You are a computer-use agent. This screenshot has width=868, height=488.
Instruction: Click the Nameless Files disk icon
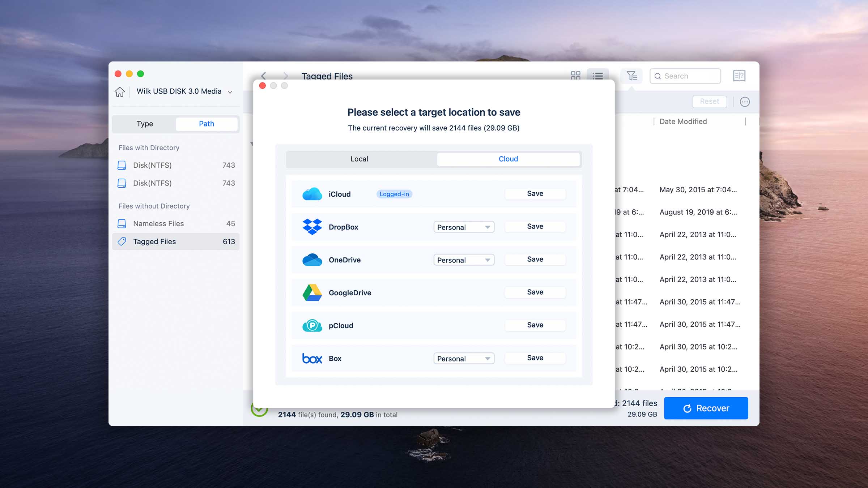click(x=122, y=223)
